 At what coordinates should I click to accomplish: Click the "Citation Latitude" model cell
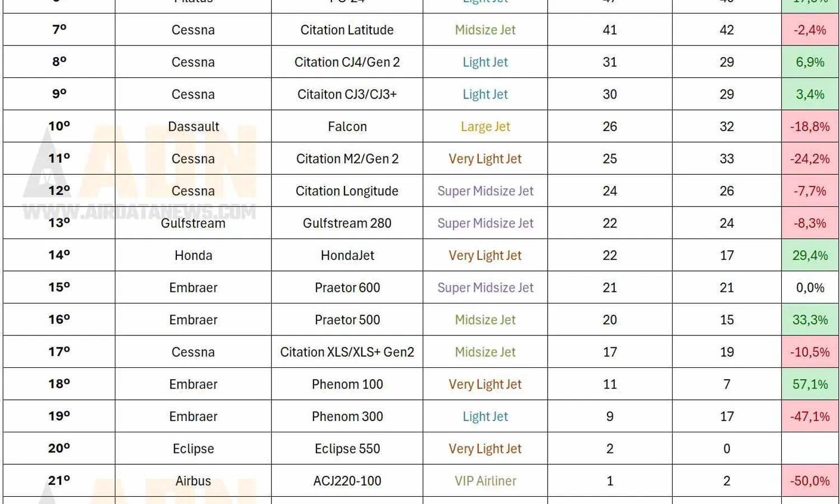(347, 30)
